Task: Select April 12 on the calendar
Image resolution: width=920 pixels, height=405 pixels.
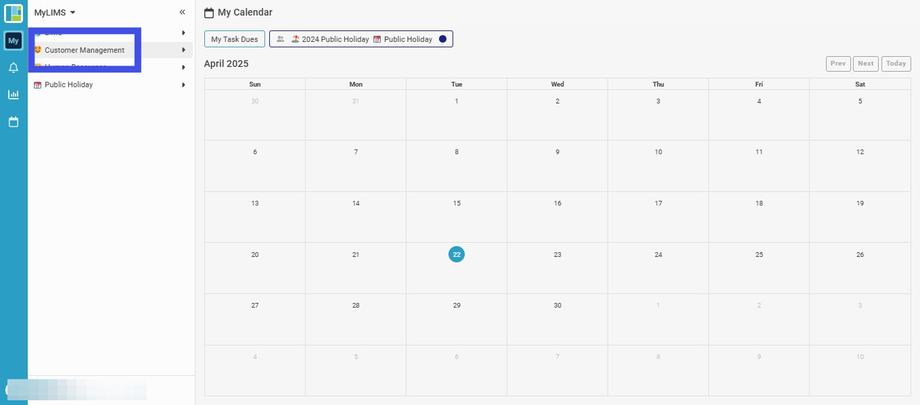Action: coord(860,166)
